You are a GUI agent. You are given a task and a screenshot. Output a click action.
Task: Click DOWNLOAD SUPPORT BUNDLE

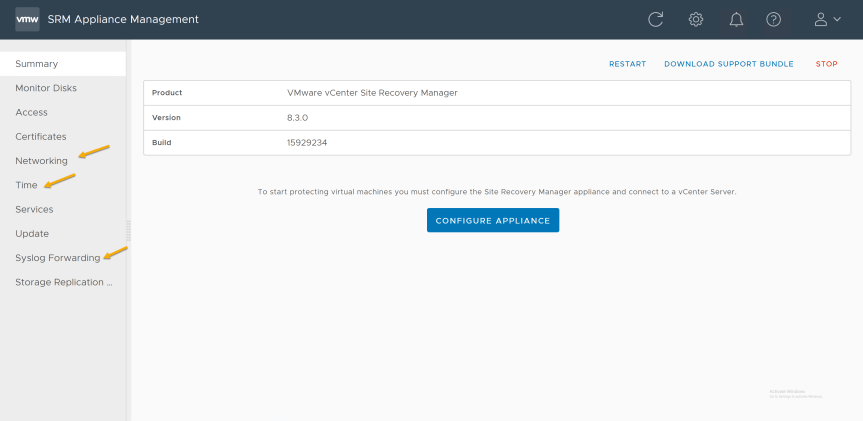coord(729,64)
